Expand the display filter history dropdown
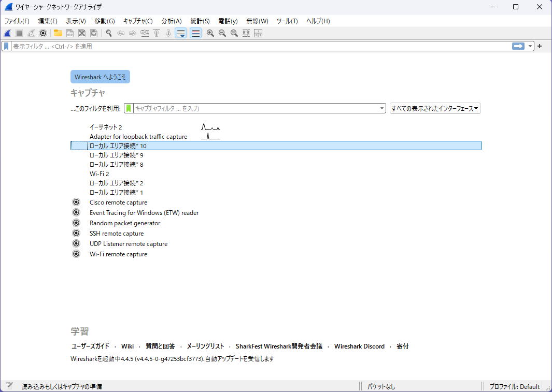This screenshot has width=552, height=392. (530, 47)
